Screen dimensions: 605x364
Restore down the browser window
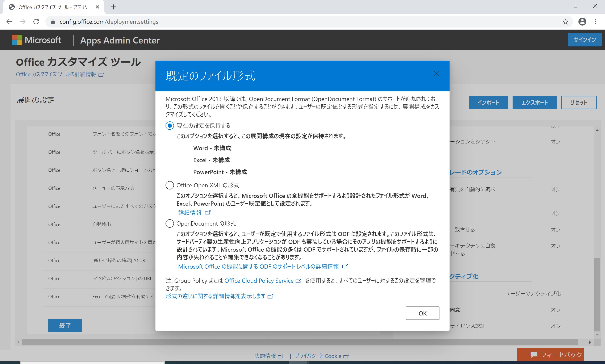pyautogui.click(x=576, y=6)
